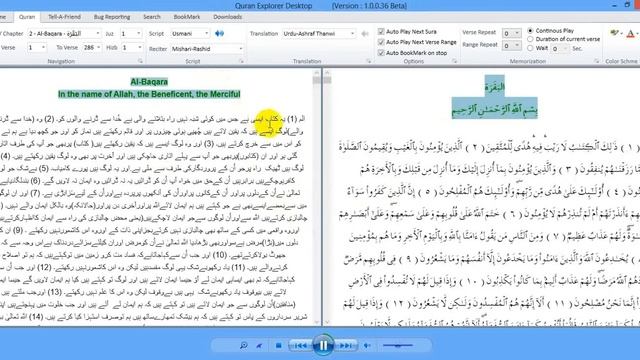Image resolution: width=640 pixels, height=360 pixels.
Task: Open the Tell-A-Friend tab
Action: point(64,17)
